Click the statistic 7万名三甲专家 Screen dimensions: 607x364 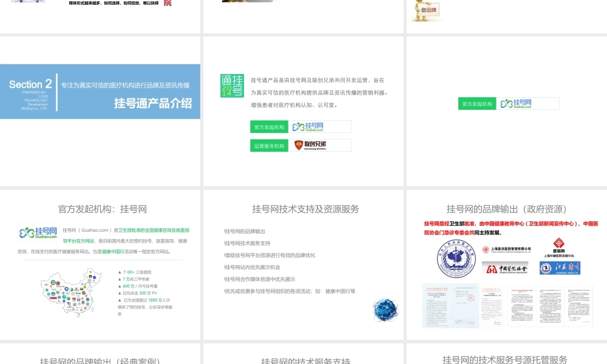point(134,279)
